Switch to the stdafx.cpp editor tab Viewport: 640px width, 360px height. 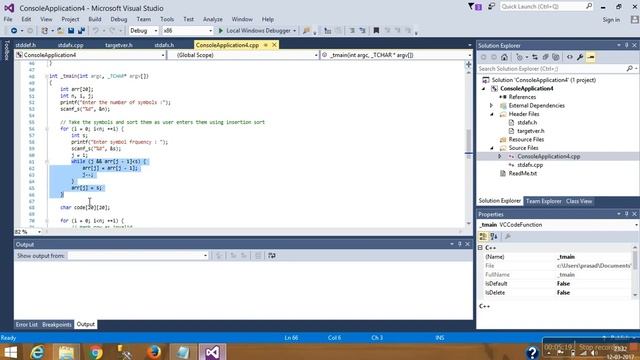71,45
